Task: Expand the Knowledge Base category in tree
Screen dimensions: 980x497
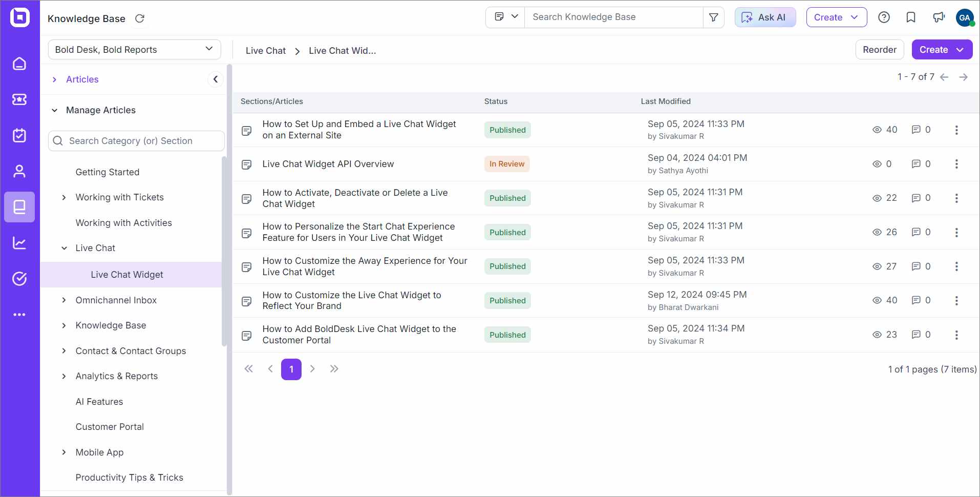Action: click(x=64, y=325)
